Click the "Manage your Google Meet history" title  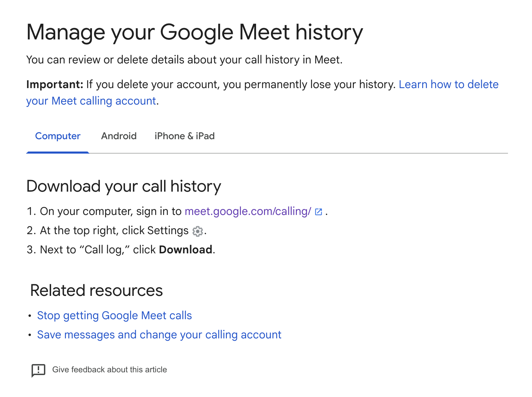[195, 32]
